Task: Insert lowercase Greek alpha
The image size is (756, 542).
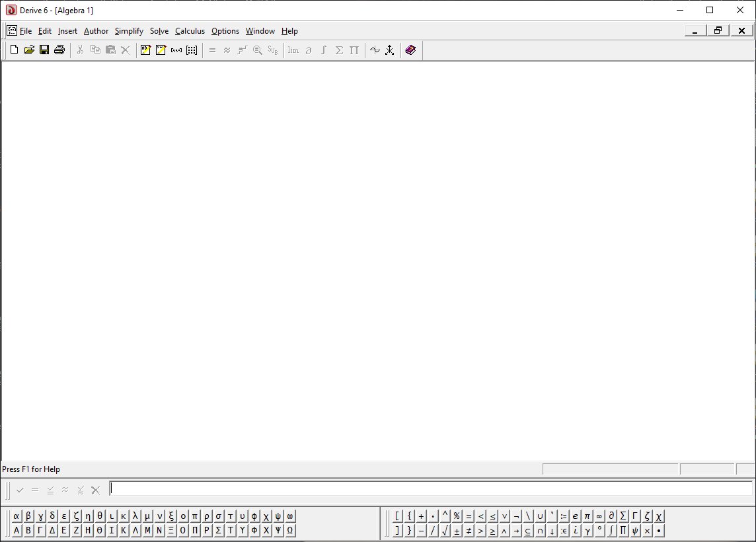Action: [x=17, y=516]
